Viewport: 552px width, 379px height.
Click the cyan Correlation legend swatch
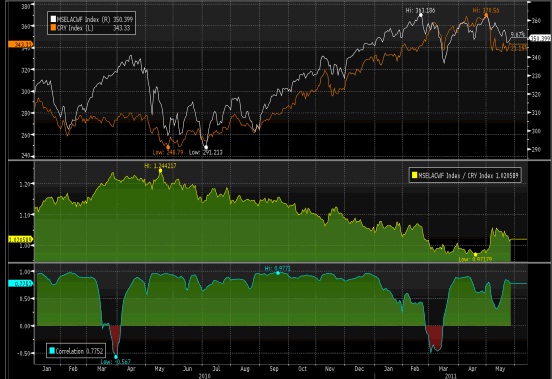coord(52,351)
